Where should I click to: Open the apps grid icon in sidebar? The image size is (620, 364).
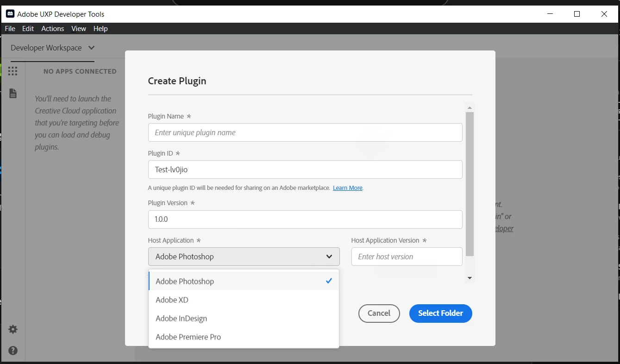click(13, 71)
